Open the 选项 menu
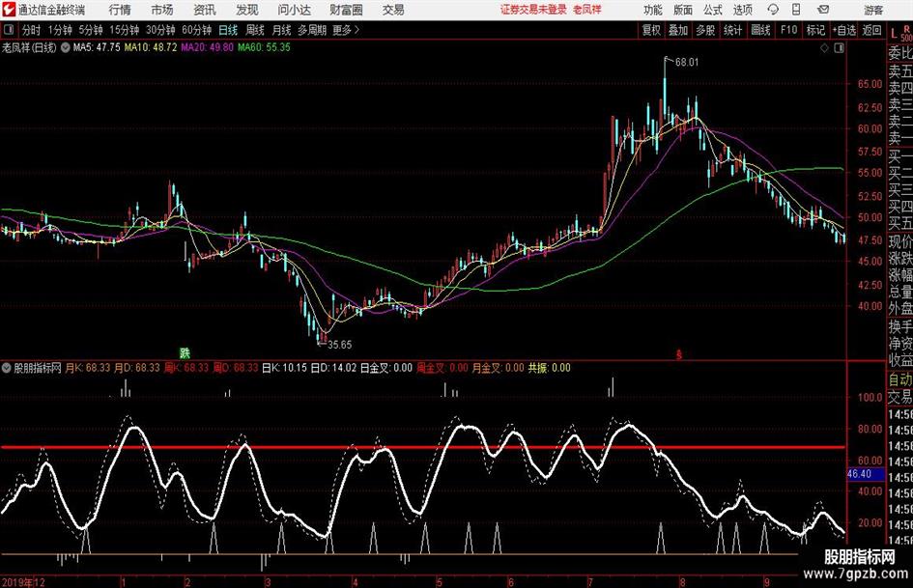Screen dimensions: 913x588 coord(742,10)
